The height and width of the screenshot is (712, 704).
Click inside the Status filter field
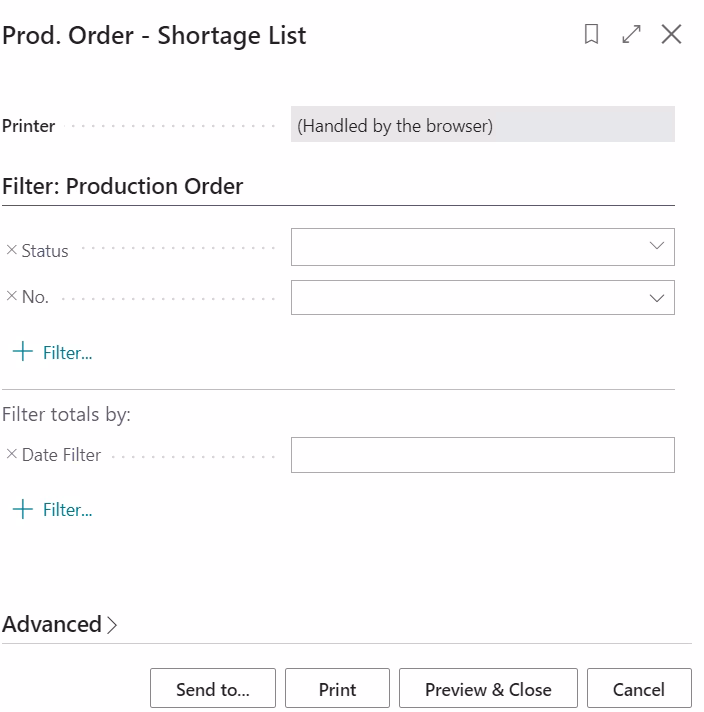point(465,247)
